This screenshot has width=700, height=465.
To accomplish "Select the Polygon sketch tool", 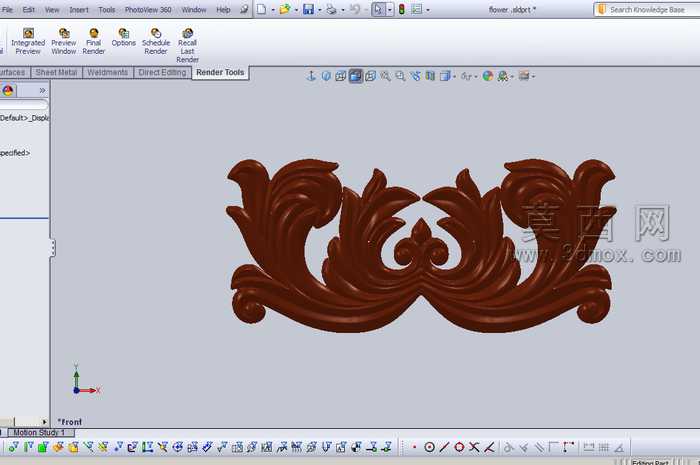I will coord(459,447).
